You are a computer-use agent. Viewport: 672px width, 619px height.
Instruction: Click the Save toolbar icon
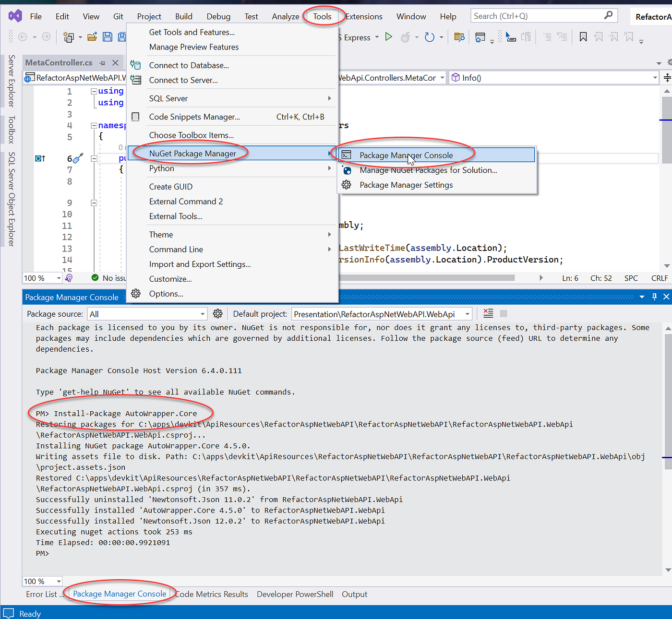[x=107, y=37]
